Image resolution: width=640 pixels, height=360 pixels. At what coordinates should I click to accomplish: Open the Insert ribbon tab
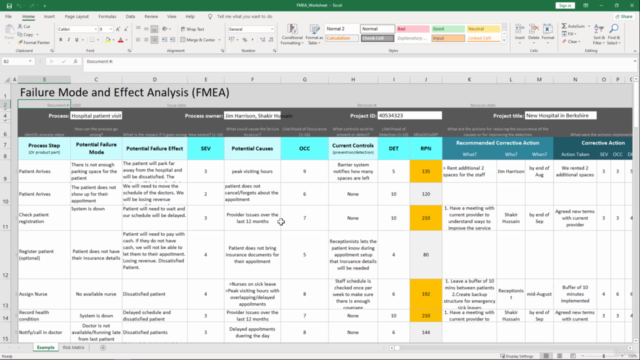[49, 17]
